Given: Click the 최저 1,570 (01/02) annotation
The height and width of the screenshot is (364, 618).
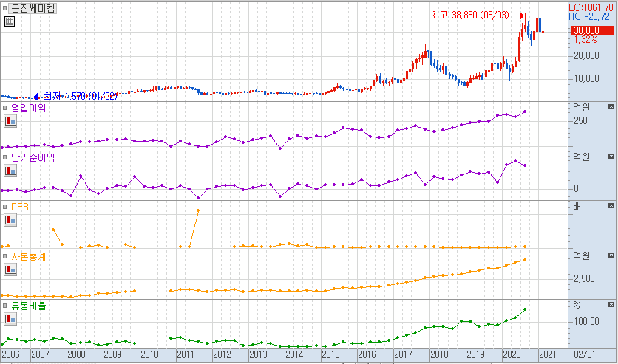Looking at the screenshot, I should (x=81, y=96).
